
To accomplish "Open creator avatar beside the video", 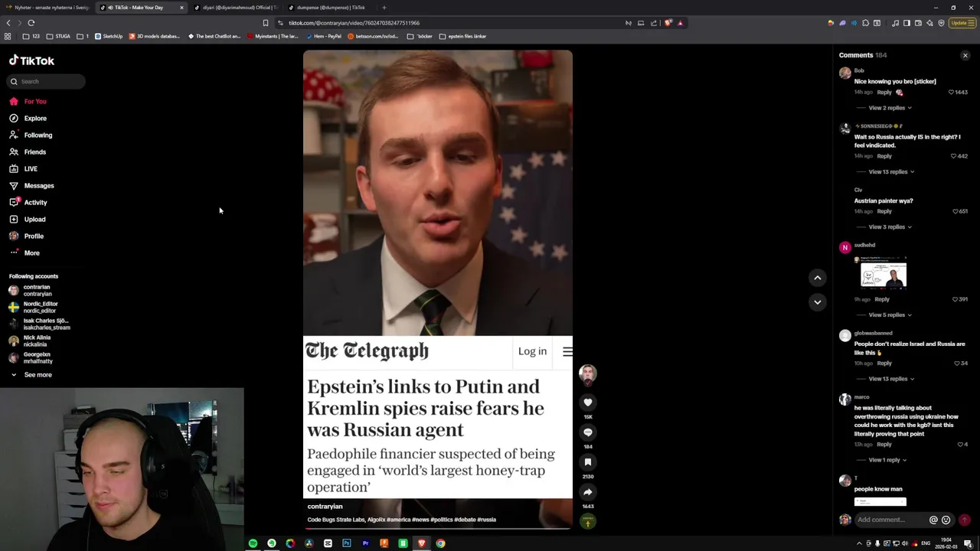I will point(588,373).
